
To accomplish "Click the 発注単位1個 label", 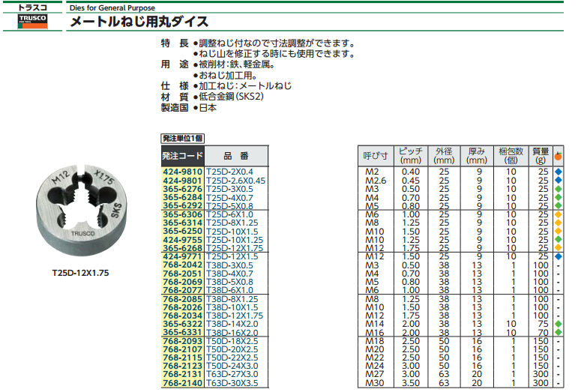I will (182, 139).
